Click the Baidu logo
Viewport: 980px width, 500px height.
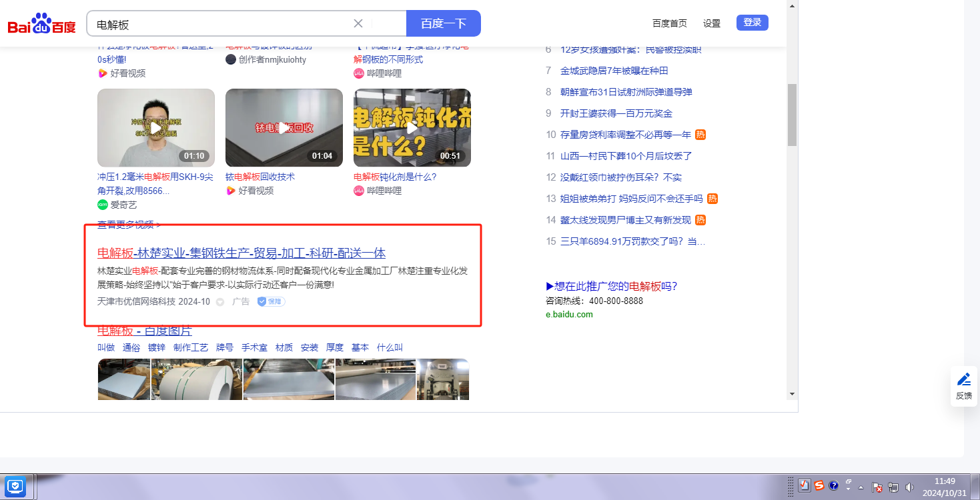pos(41,24)
